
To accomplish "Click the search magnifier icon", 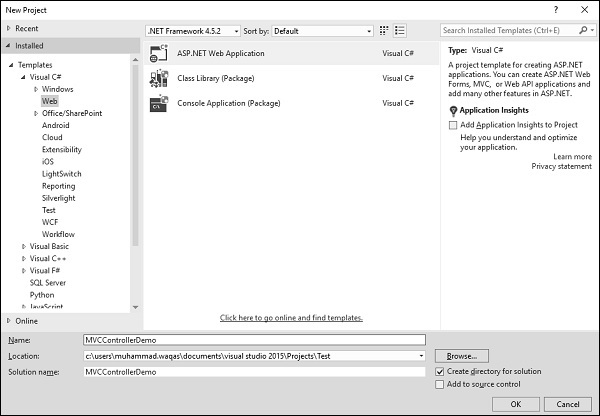I will click(583, 30).
